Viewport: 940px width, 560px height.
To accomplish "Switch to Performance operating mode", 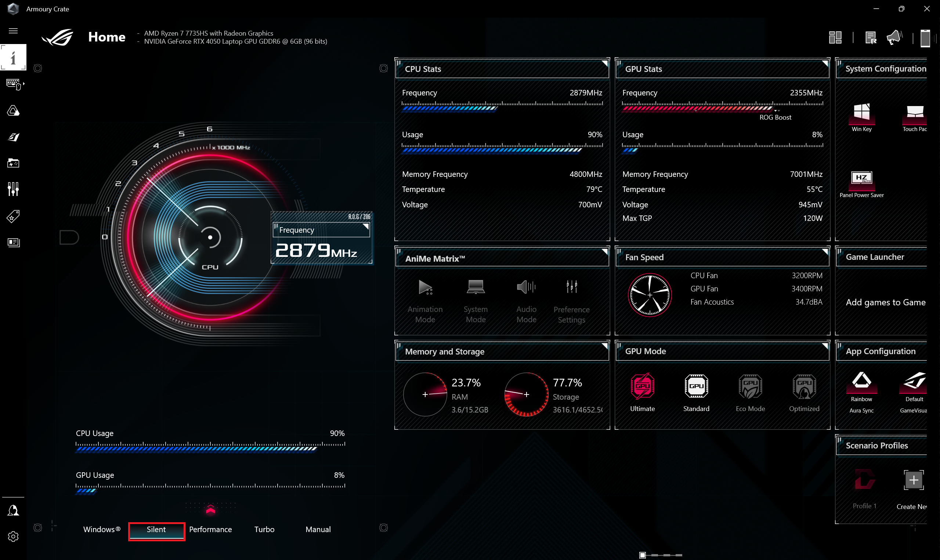I will [x=210, y=530].
